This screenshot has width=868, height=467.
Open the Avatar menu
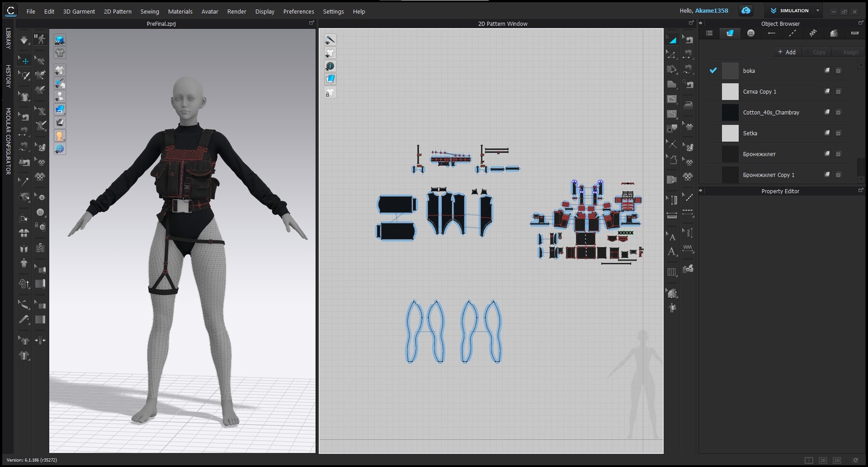[x=210, y=11]
